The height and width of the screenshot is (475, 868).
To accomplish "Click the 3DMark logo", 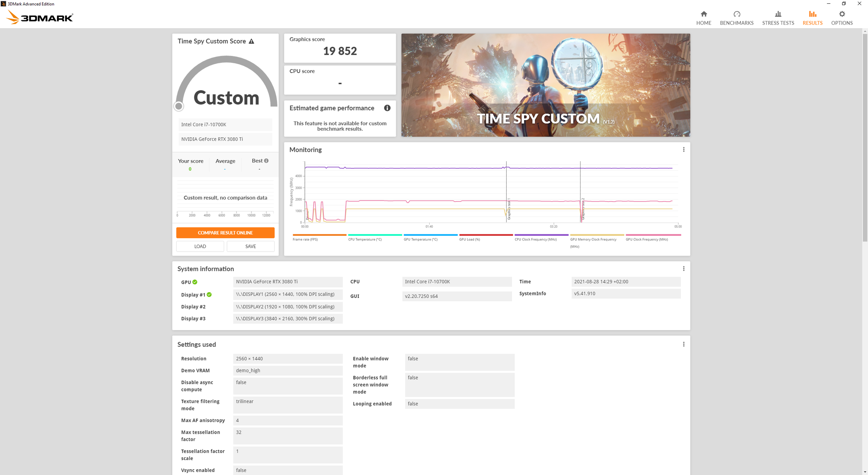I will pos(40,17).
